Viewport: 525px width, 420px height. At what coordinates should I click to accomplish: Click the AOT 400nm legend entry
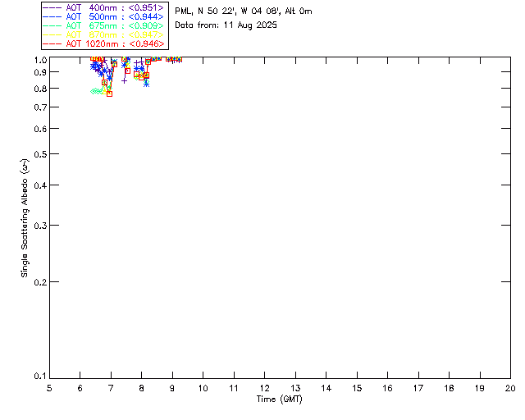tap(104, 7)
